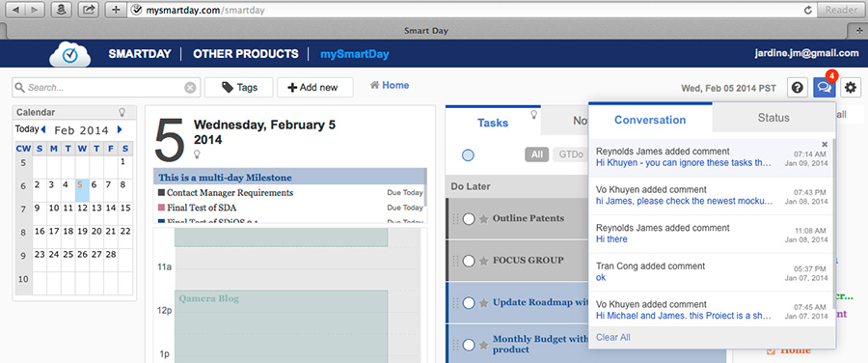Click the browser back arrow

click(x=14, y=10)
